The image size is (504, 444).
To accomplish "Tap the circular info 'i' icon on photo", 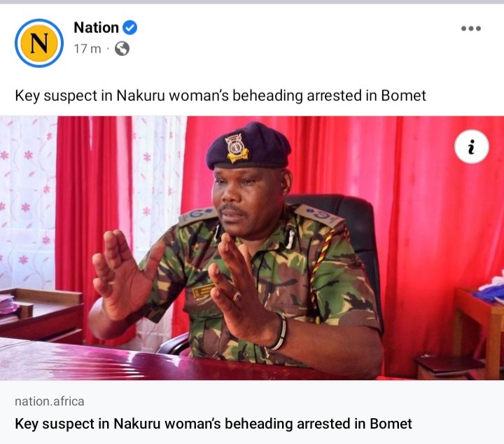I will pyautogui.click(x=472, y=146).
